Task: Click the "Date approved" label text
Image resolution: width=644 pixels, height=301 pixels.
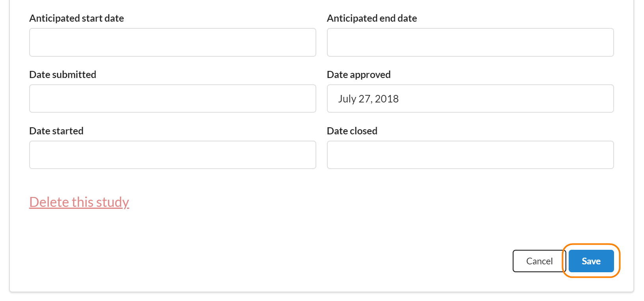Action: pos(358,75)
